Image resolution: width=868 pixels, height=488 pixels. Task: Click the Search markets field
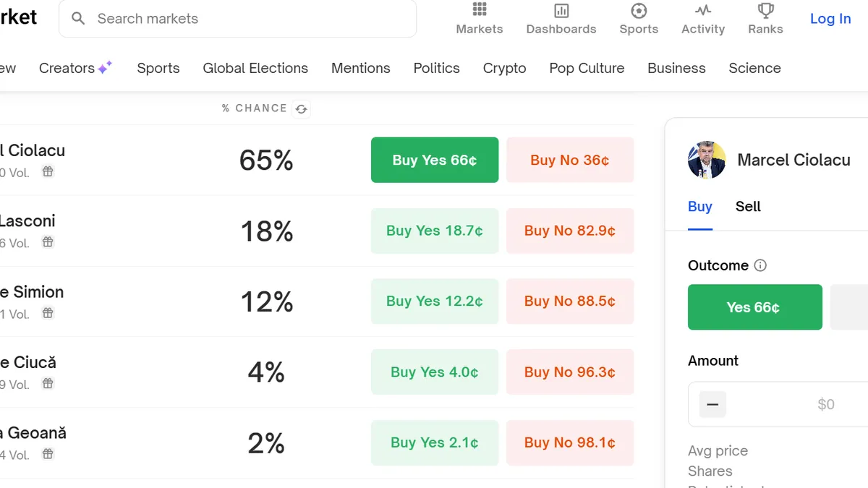coord(246,19)
